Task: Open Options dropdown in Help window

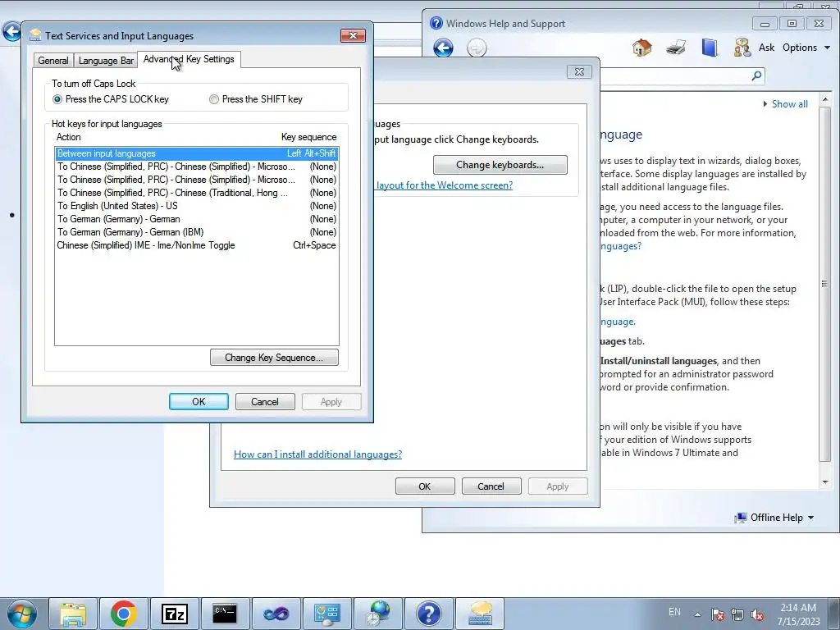Action: (806, 48)
